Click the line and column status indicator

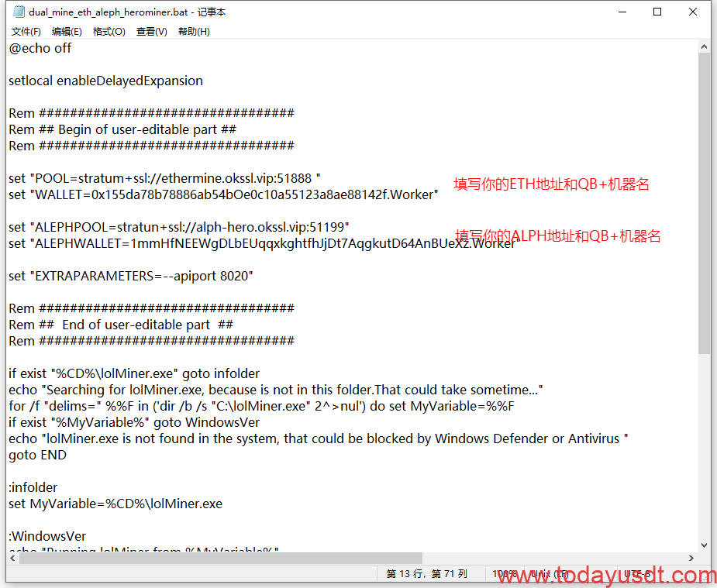tap(427, 574)
